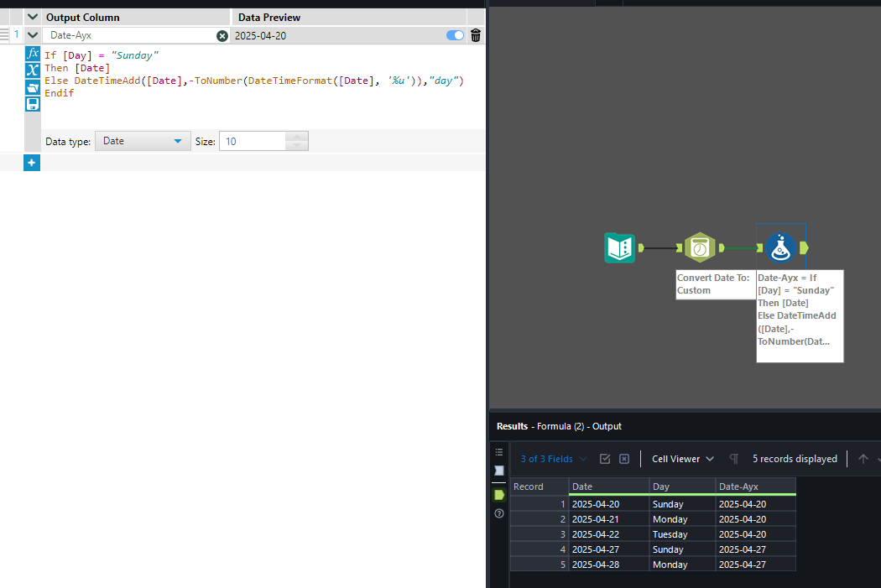Save the current expression icon
This screenshot has height=588, width=881.
32,103
